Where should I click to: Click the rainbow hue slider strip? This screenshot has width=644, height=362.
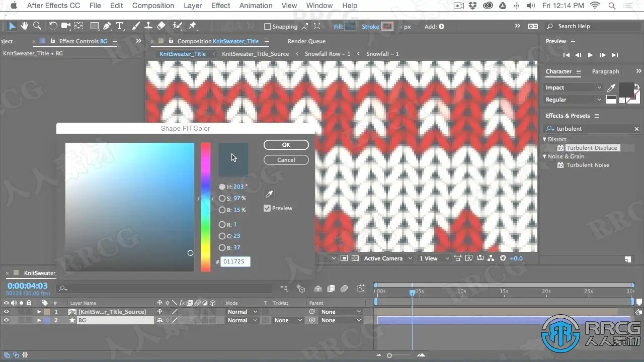coord(205,206)
